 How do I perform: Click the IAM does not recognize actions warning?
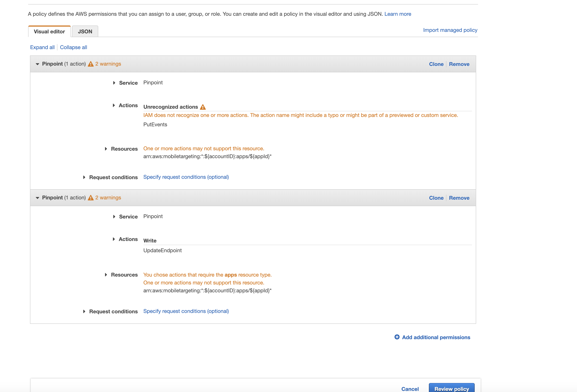300,115
